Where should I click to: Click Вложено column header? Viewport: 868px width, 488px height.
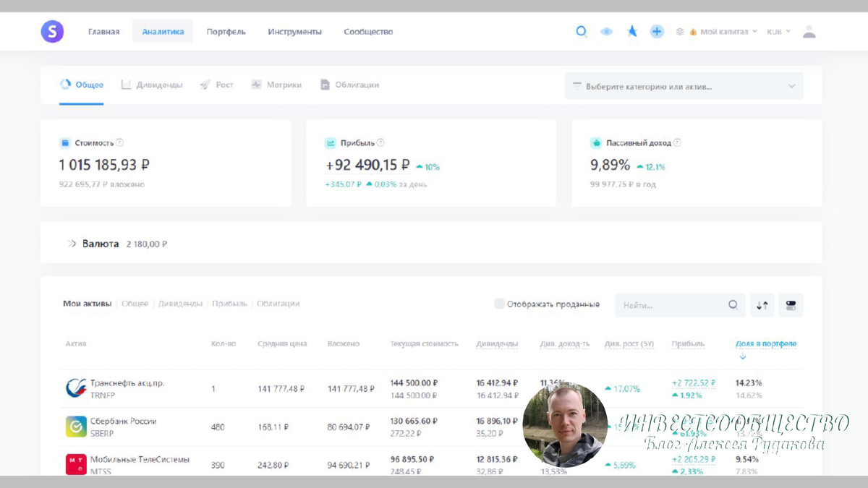(x=343, y=343)
